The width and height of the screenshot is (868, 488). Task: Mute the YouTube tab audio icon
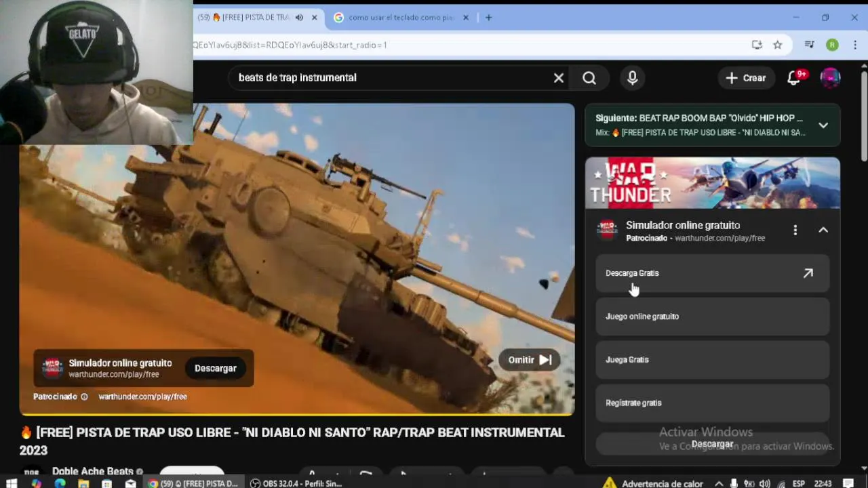coord(299,18)
